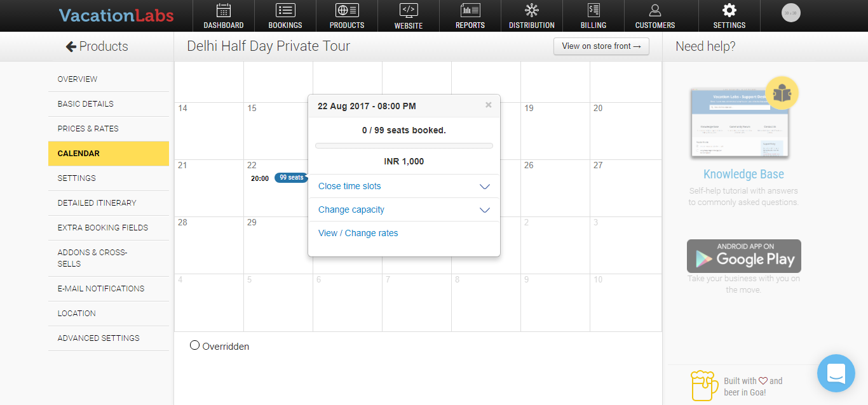Click the View on store front button
The height and width of the screenshot is (405, 868).
(x=601, y=46)
